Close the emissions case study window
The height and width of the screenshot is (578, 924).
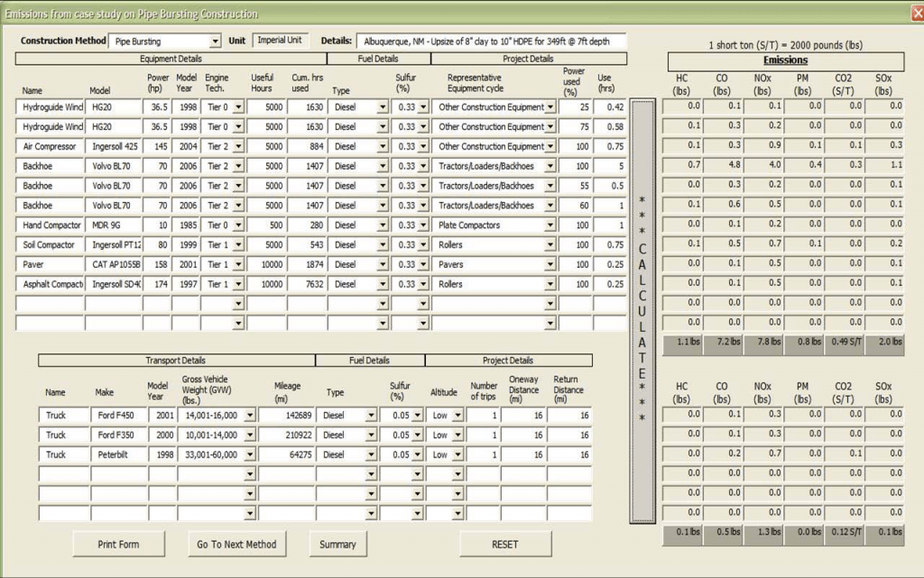917,13
